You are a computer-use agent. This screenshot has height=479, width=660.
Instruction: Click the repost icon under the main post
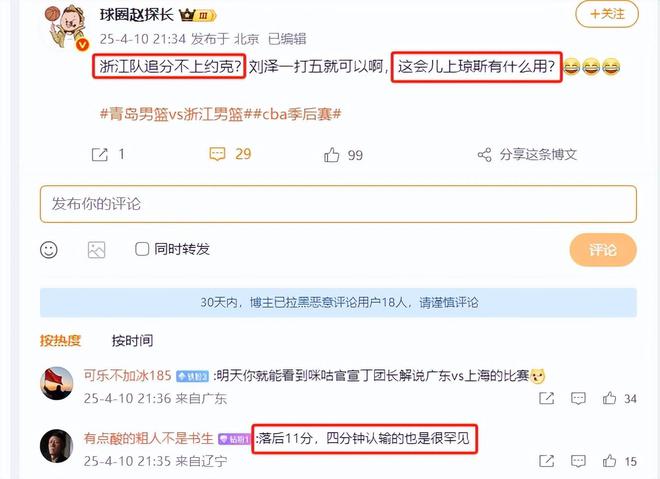click(x=100, y=155)
